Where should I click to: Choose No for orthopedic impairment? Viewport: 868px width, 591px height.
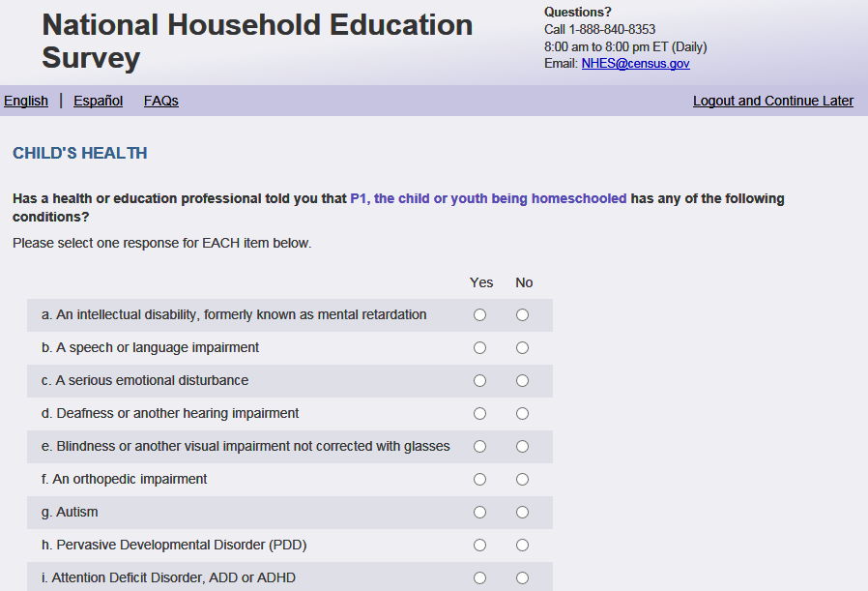[523, 480]
